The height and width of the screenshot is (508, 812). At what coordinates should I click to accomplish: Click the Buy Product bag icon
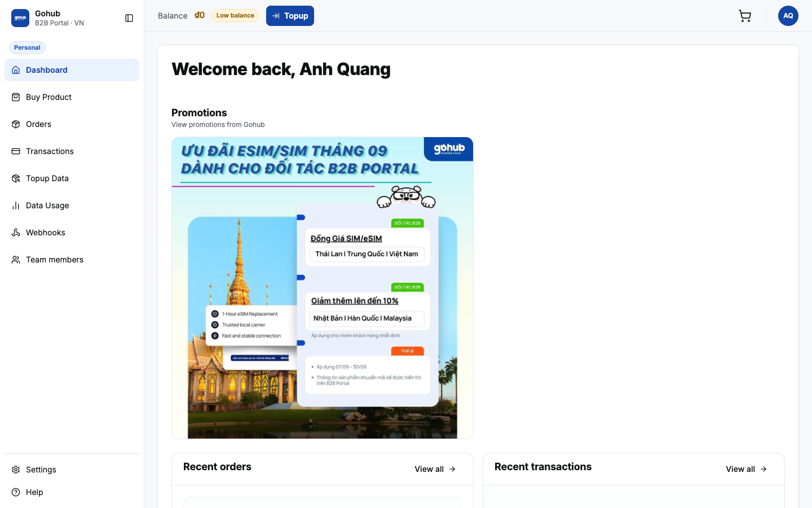click(x=16, y=97)
